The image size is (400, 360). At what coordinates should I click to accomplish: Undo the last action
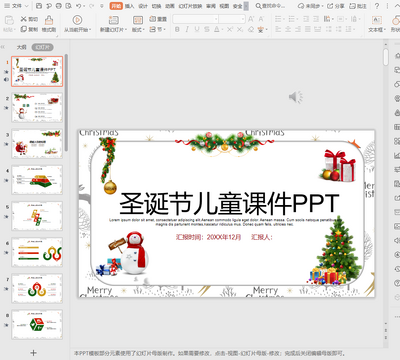pyautogui.click(x=78, y=6)
